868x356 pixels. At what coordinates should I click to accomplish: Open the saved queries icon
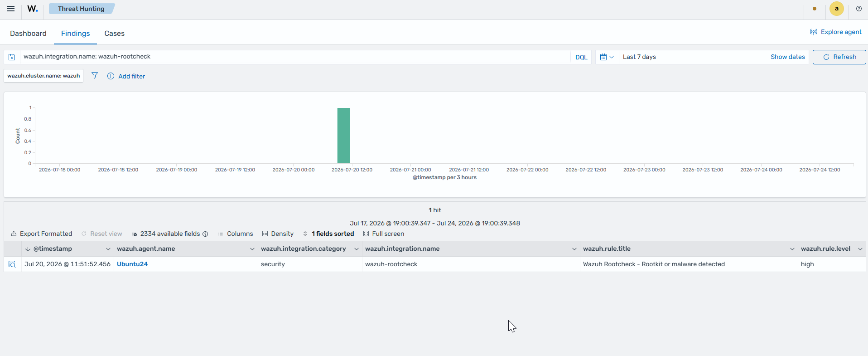pos(12,57)
